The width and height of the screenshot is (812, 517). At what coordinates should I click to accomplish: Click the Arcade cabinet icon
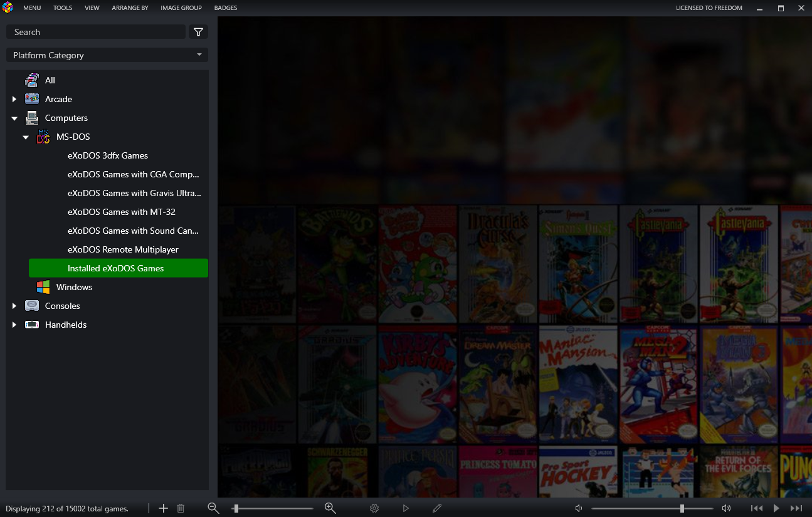coord(32,99)
